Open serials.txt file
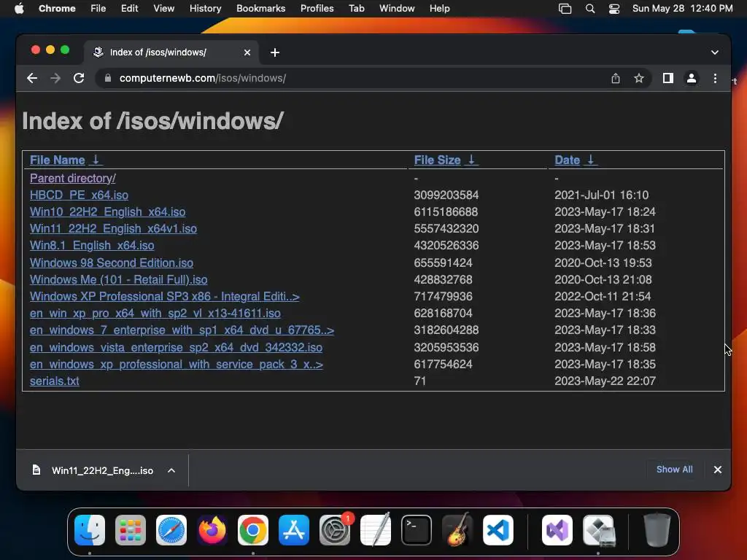747x560 pixels. coord(54,381)
